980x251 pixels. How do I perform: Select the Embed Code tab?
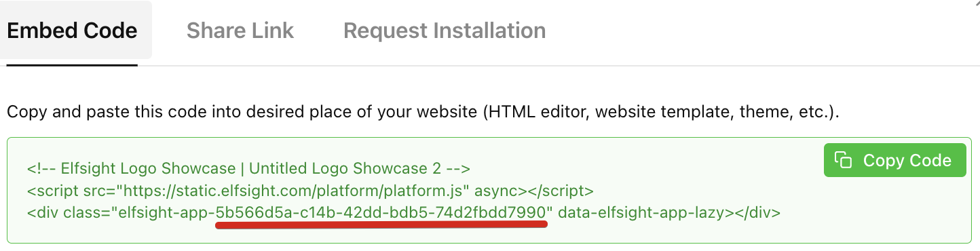[72, 31]
